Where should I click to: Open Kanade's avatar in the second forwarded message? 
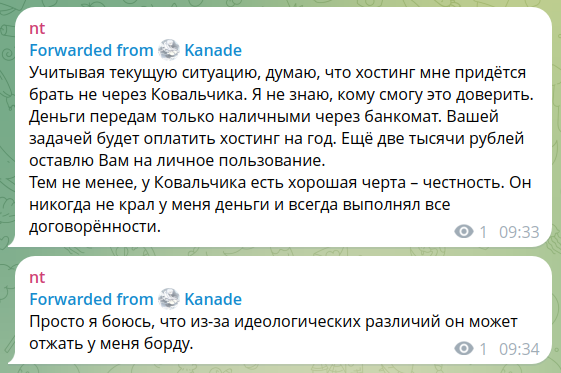point(169,299)
